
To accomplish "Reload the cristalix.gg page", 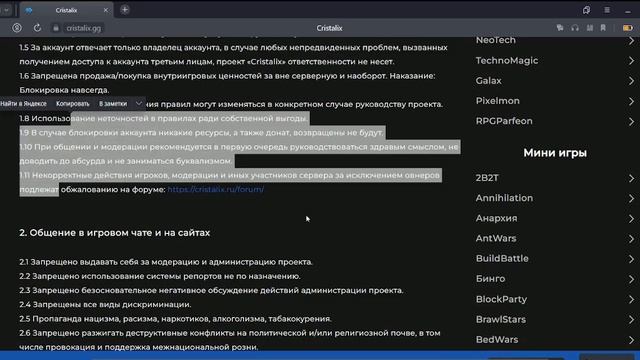I will pos(37,28).
